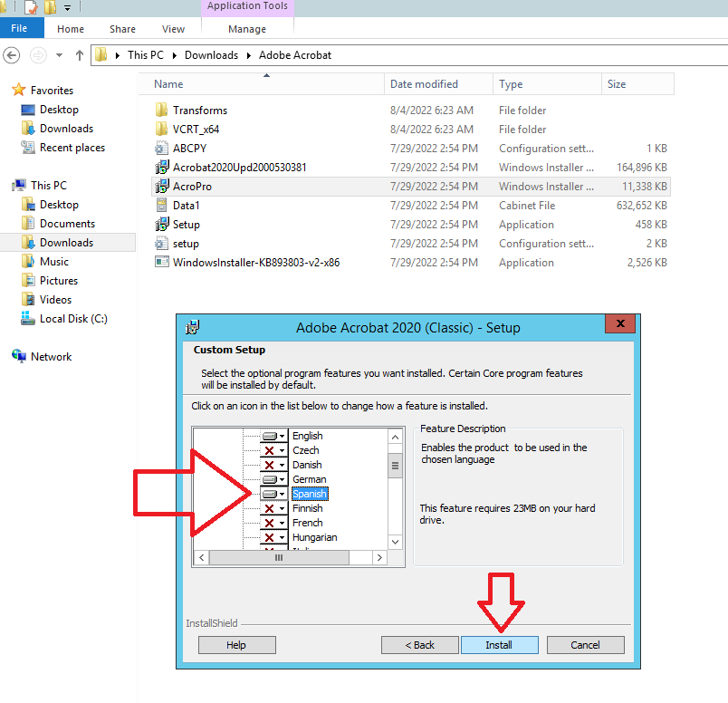Screen dimensions: 728x703
Task: Select the ABCPY configuration file icon
Action: coord(161,149)
